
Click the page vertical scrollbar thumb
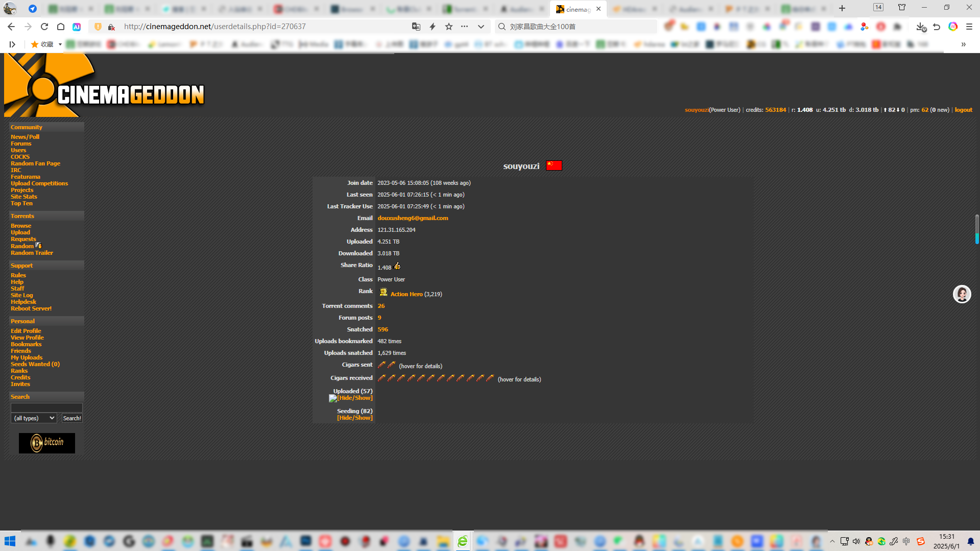(977, 229)
